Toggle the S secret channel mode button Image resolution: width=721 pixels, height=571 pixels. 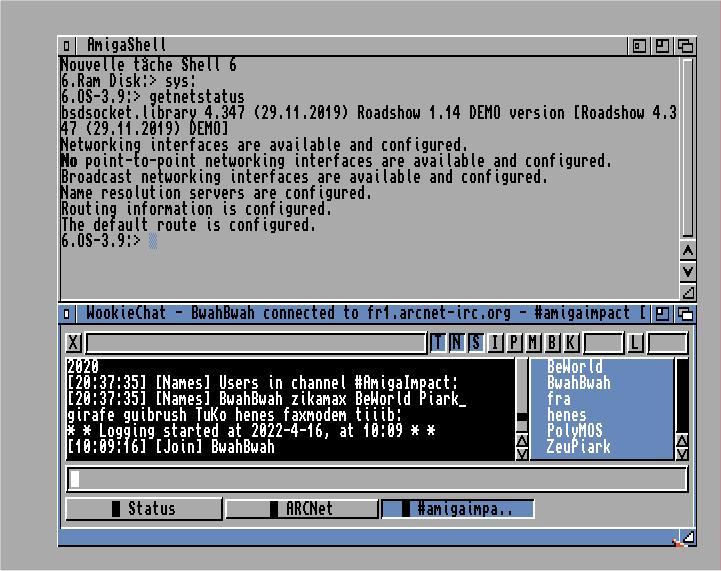(x=475, y=343)
